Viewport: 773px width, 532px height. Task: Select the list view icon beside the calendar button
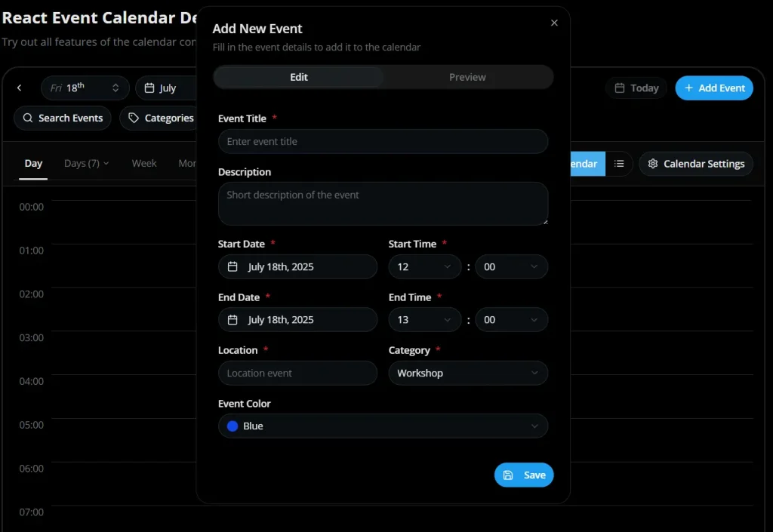[618, 164]
